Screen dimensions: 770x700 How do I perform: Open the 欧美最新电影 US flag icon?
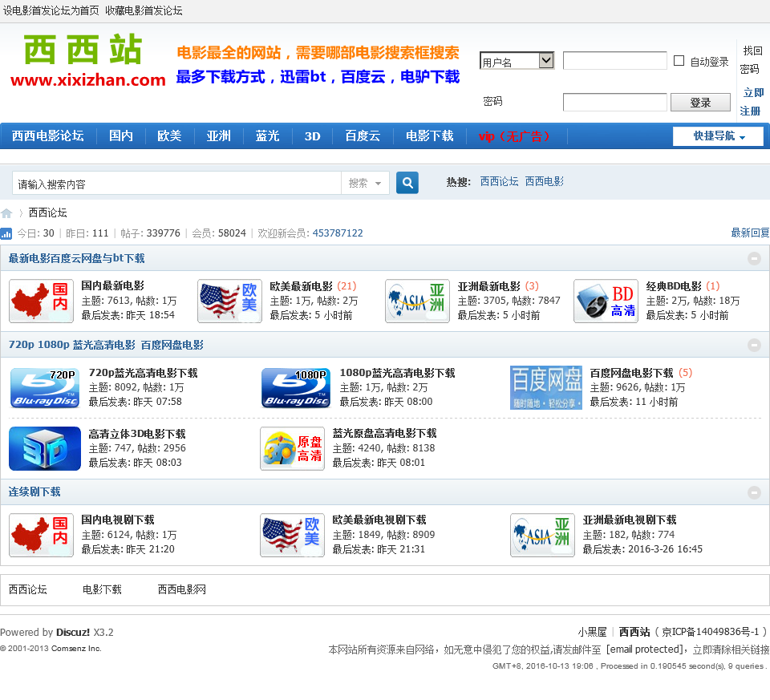tap(229, 301)
